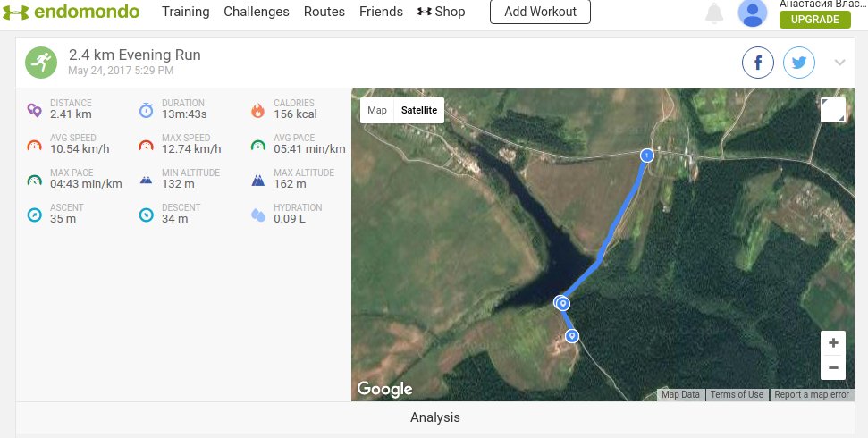Go to the Routes page
This screenshot has height=438, width=868.
pyautogui.click(x=324, y=12)
